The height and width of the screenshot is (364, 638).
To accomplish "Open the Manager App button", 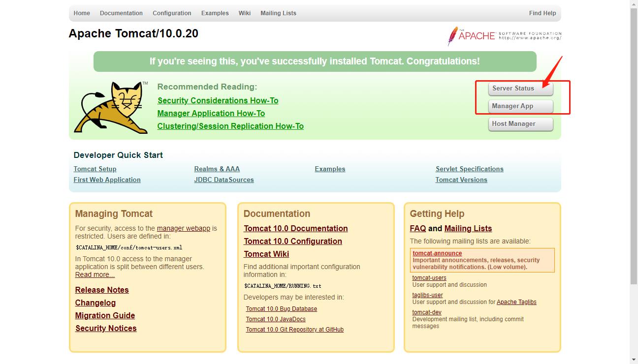I will pyautogui.click(x=521, y=106).
